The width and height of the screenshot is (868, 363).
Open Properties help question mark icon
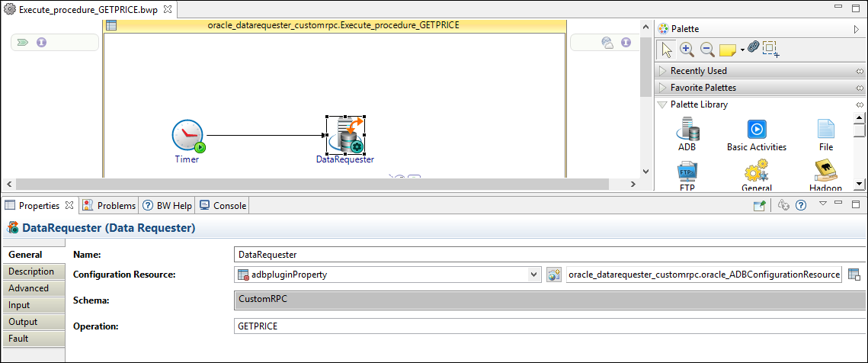pos(800,206)
